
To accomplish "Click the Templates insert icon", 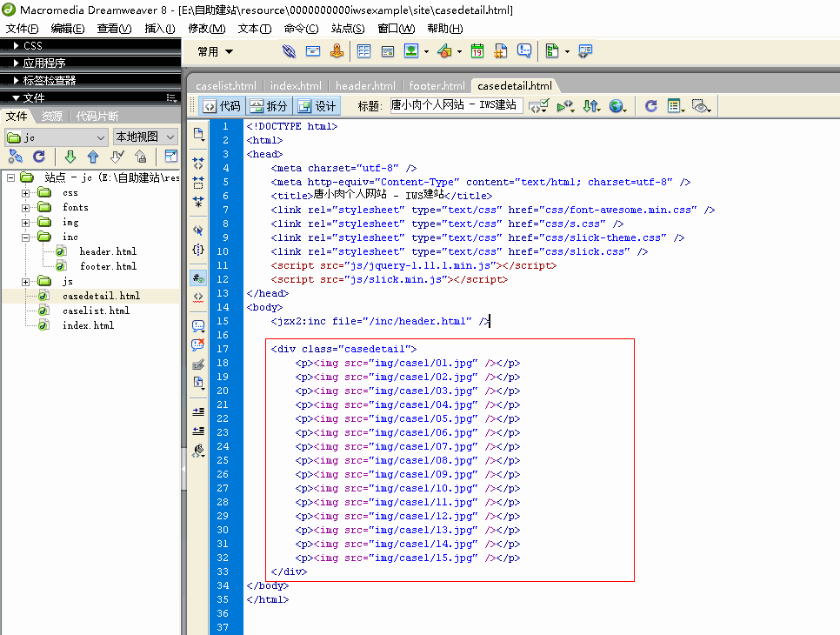I will pos(552,51).
